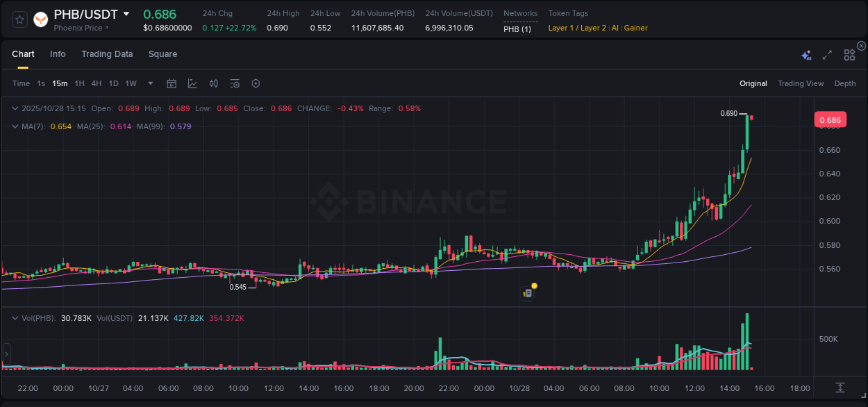This screenshot has height=407, width=868.
Task: Open the extra timeframe dropdown arrow beside 1W
Action: pyautogui.click(x=149, y=83)
